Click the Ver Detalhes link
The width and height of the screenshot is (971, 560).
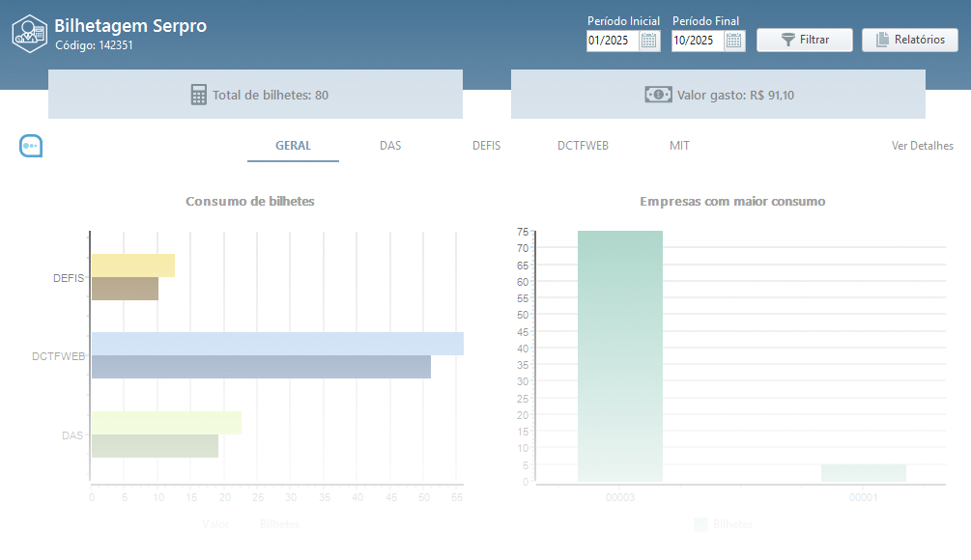coord(922,146)
